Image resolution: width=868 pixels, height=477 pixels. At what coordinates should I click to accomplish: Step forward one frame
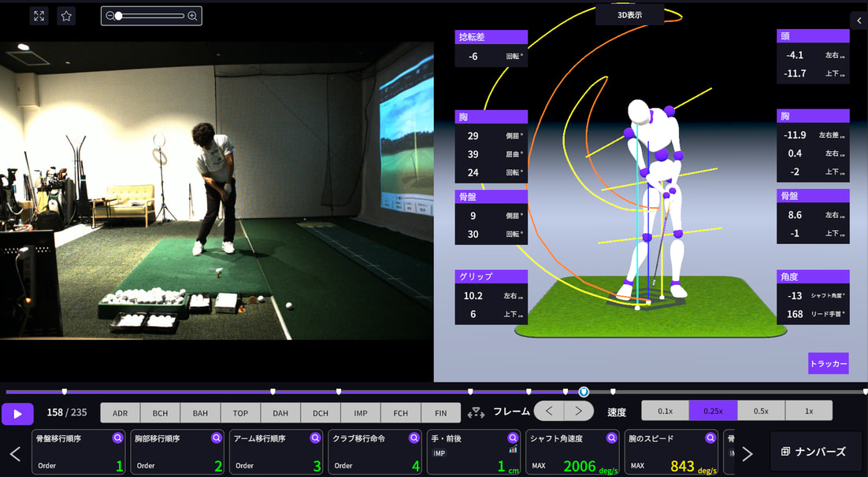click(x=579, y=411)
